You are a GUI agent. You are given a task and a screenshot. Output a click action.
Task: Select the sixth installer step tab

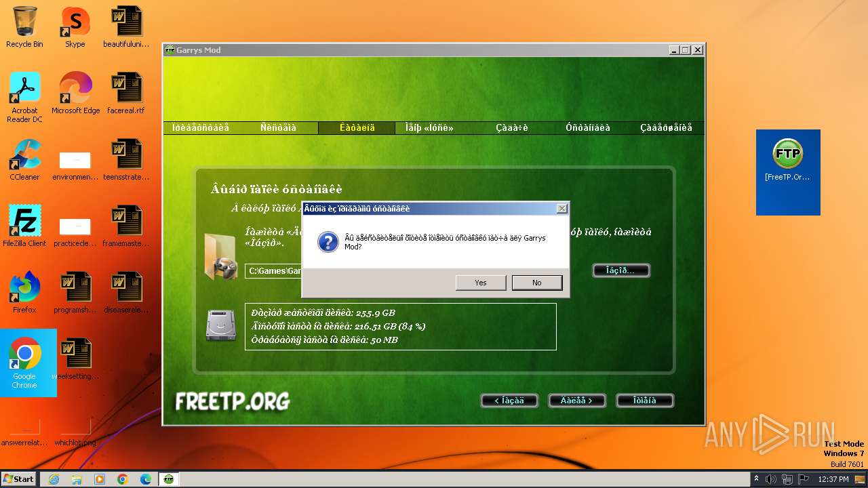(x=588, y=127)
